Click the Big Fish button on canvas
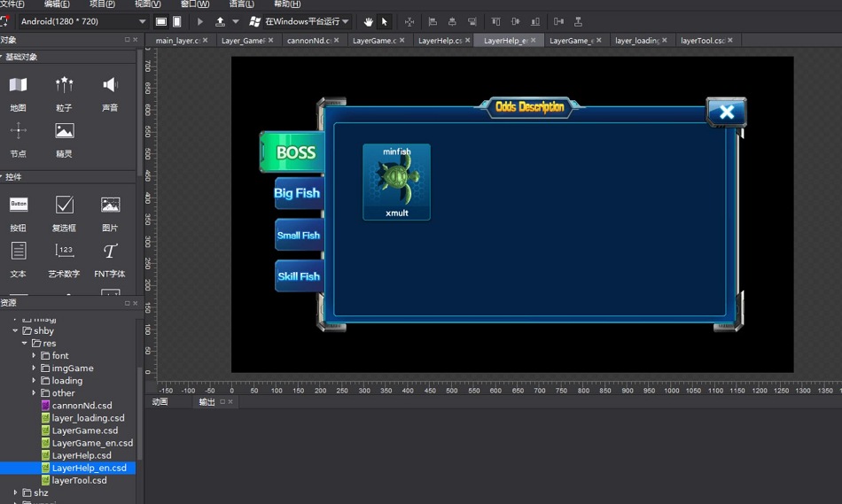Image resolution: width=842 pixels, height=504 pixels. pyautogui.click(x=298, y=193)
